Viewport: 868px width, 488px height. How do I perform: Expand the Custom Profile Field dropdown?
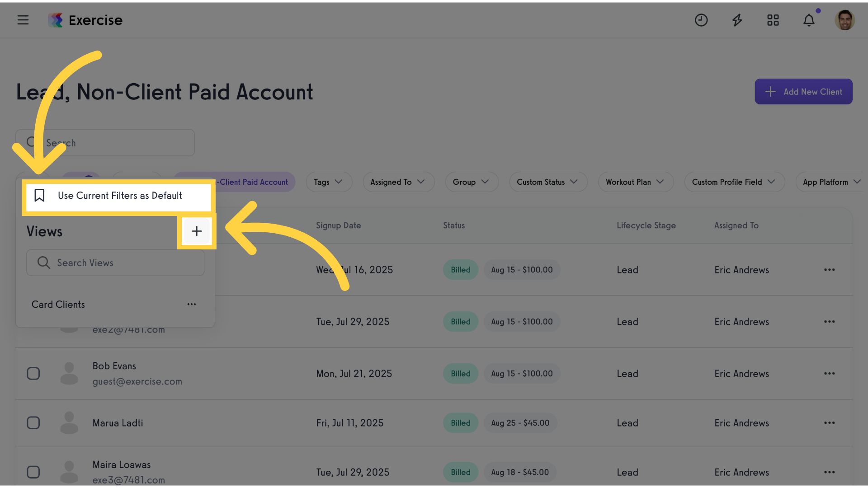click(734, 182)
